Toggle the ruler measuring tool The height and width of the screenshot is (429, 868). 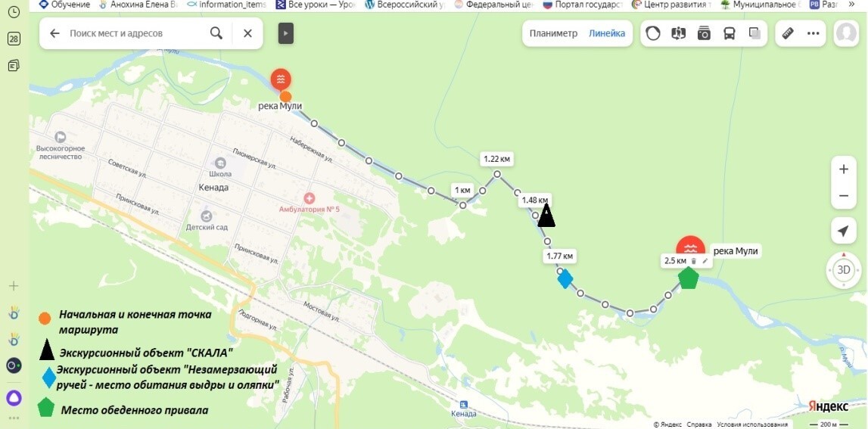pos(788,33)
